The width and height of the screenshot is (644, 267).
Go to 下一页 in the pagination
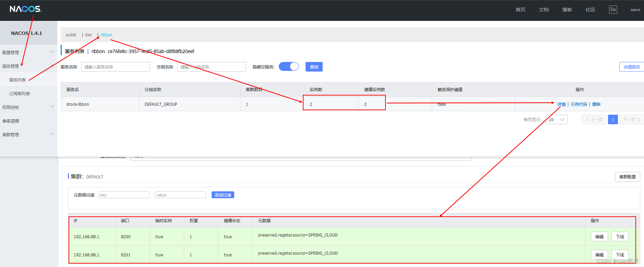coord(631,119)
